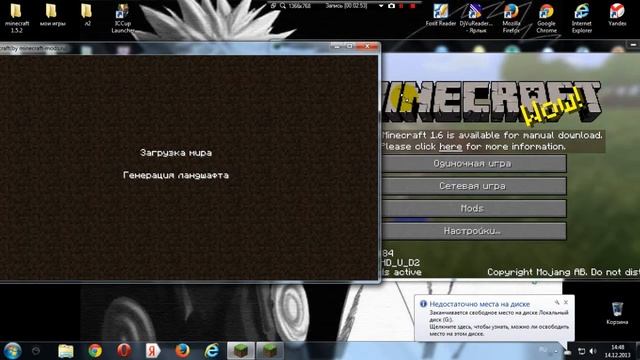Open 'Настройки...' in the Minecraft menu

click(473, 231)
